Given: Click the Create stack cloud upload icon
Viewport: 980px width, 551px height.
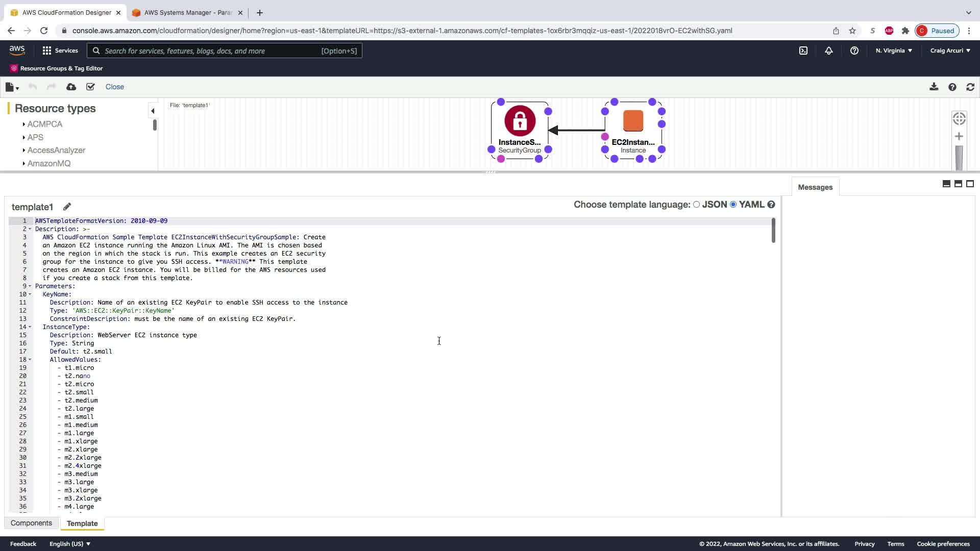Looking at the screenshot, I should (71, 87).
